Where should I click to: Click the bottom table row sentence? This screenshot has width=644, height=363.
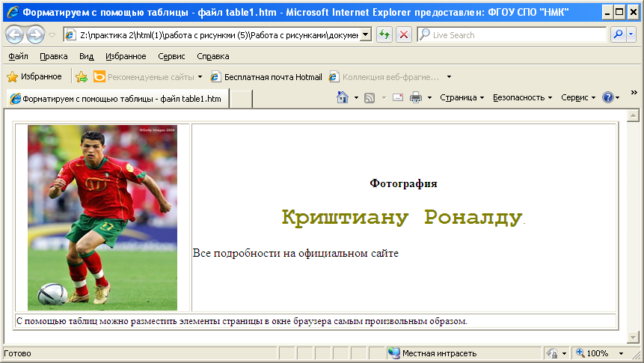[x=242, y=321]
